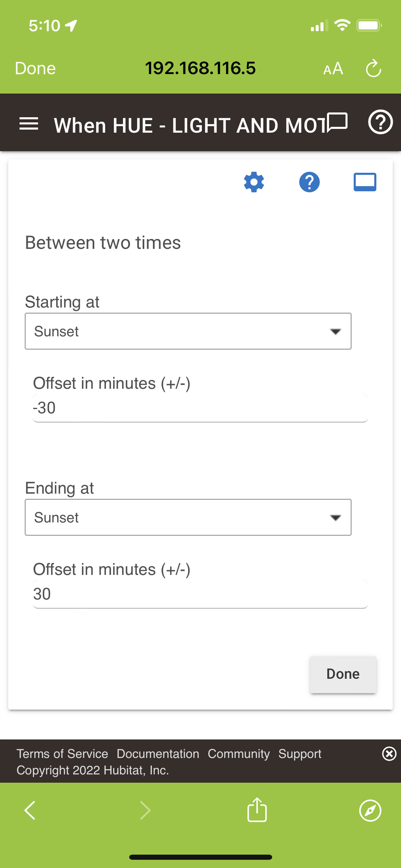This screenshot has width=401, height=868.
Task: Open the hamburger navigation menu
Action: [29, 124]
